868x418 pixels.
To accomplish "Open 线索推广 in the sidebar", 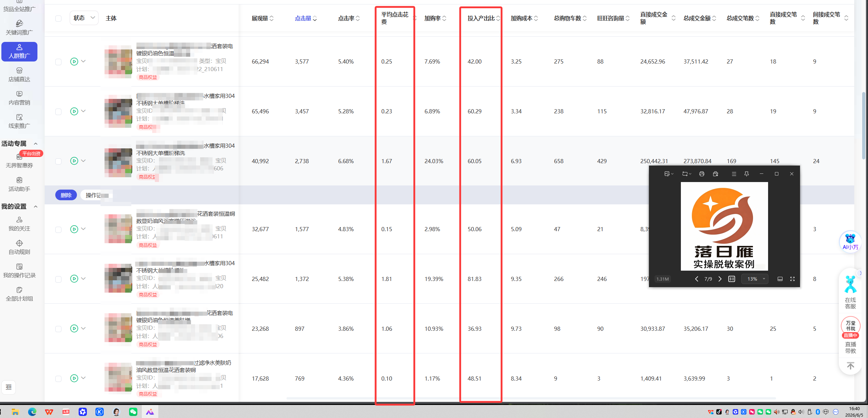I will pos(19,122).
